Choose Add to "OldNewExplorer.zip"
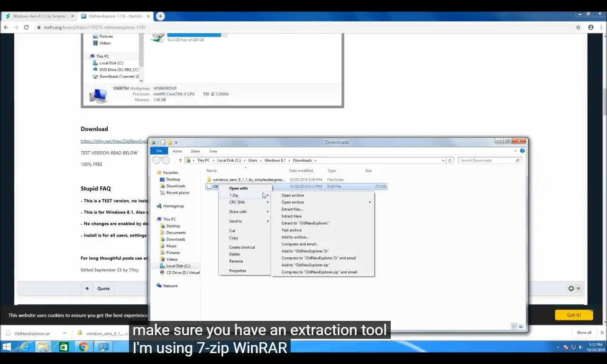 tap(305, 265)
